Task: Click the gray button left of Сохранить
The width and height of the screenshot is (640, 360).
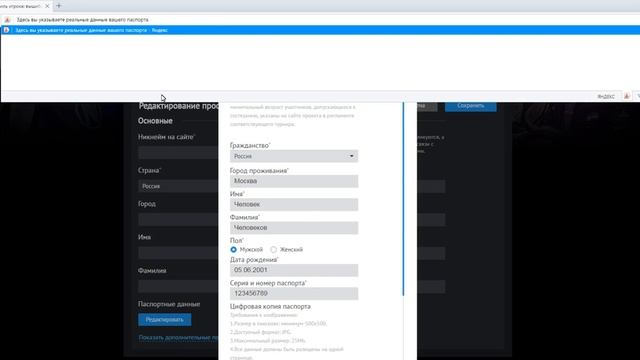Action: pos(427,106)
